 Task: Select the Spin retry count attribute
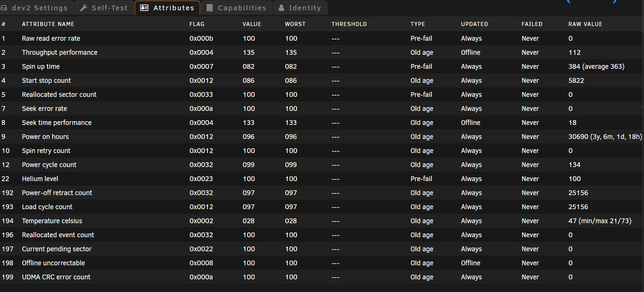click(x=46, y=151)
